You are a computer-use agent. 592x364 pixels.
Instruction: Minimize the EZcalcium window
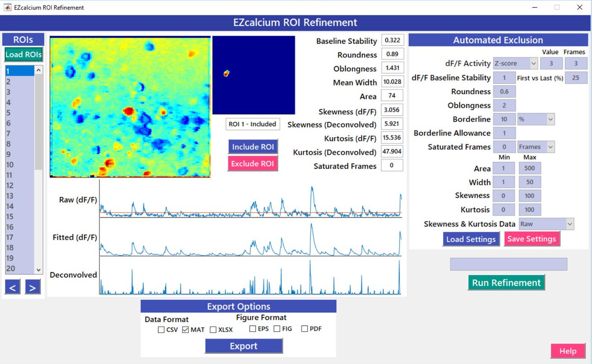(x=535, y=7)
